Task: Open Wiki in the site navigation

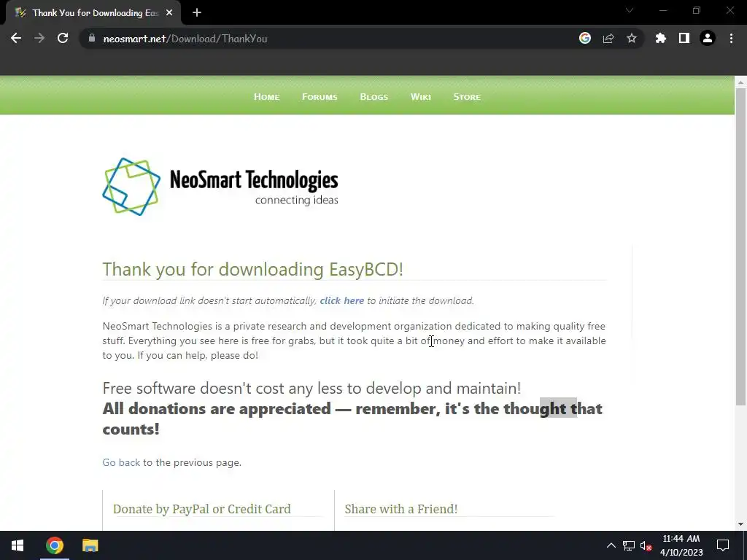Action: [x=421, y=97]
